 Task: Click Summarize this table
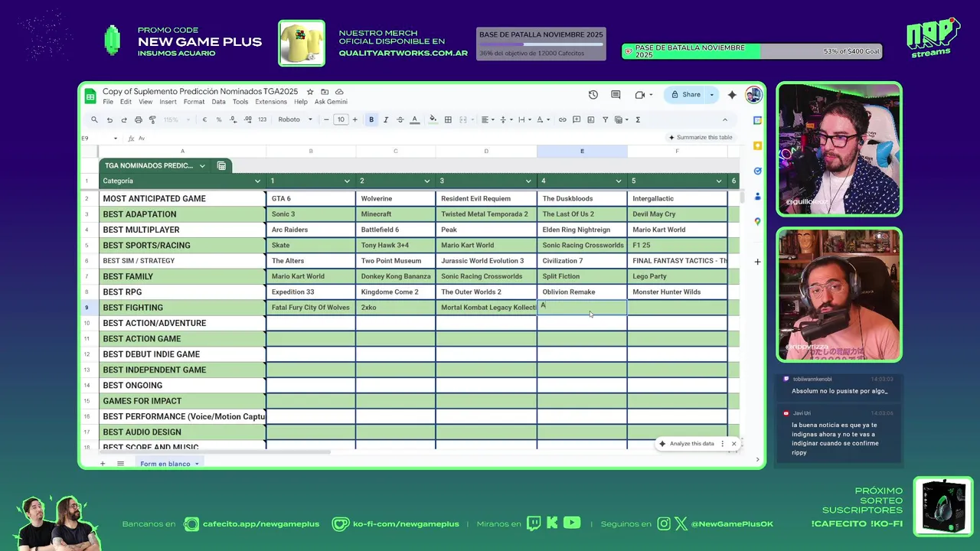(x=700, y=138)
